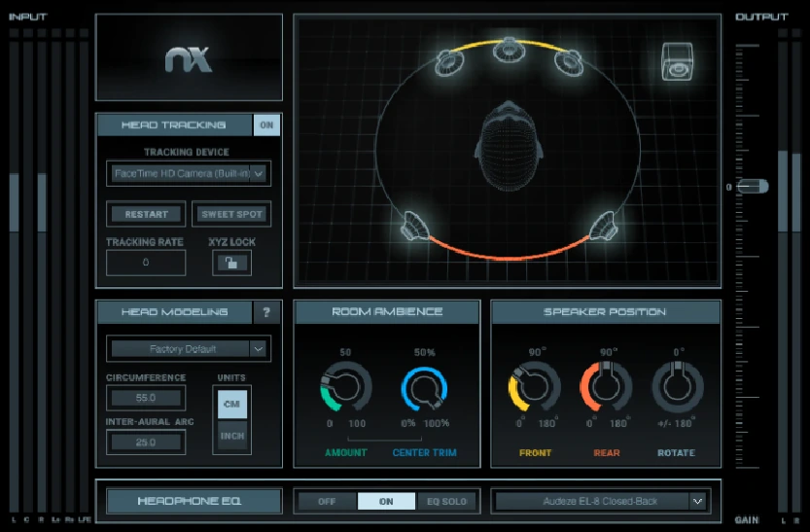Image resolution: width=810 pixels, height=532 pixels.
Task: Turn head tracking ON toggle
Action: click(266, 125)
